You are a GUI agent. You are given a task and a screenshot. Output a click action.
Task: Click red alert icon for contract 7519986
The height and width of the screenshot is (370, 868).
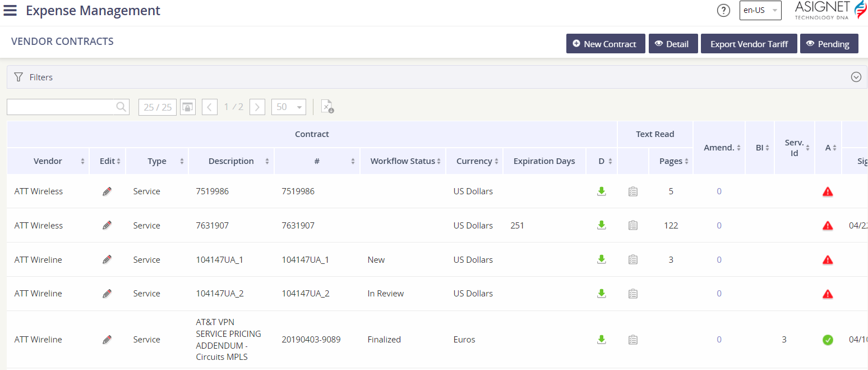(828, 191)
